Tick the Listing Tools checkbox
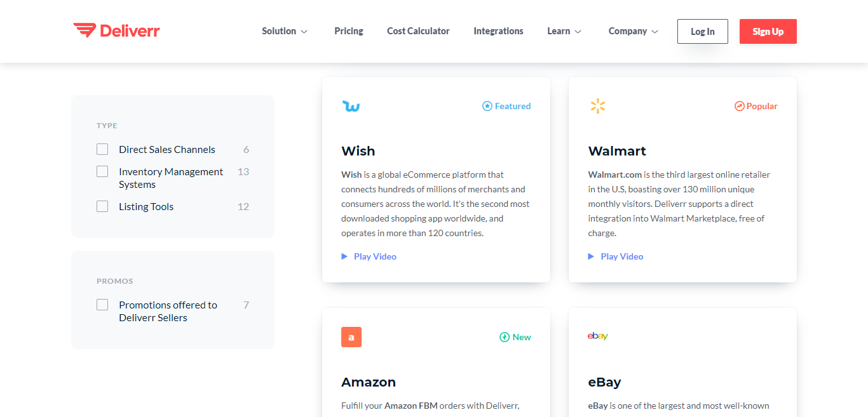 [x=102, y=206]
